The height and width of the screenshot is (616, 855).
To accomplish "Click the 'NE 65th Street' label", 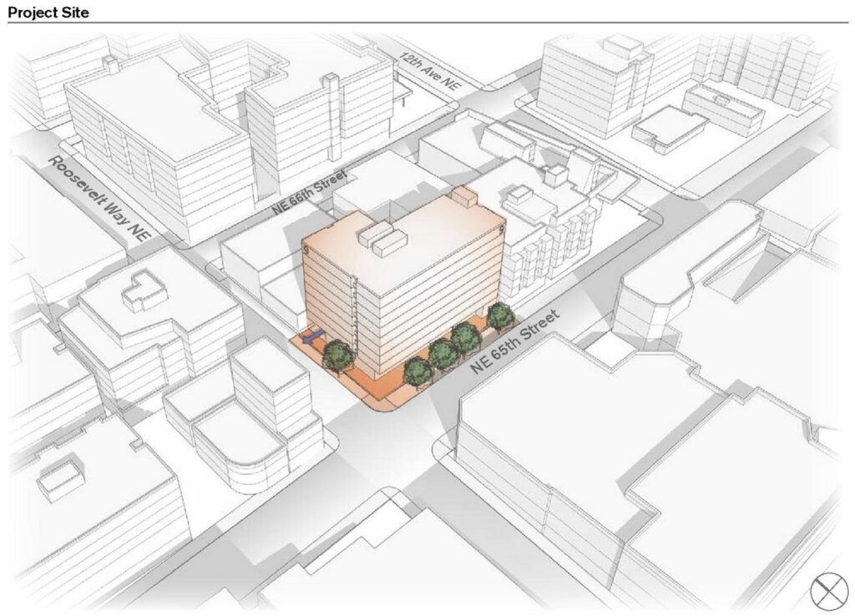I will [x=514, y=341].
